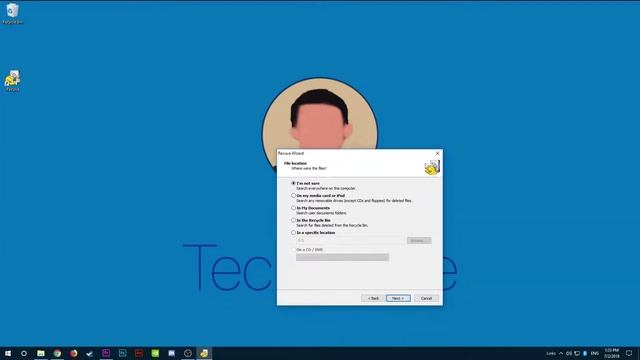The width and height of the screenshot is (640, 360).
Task: Open the green app icon in taskbar
Action: pyautogui.click(x=155, y=353)
